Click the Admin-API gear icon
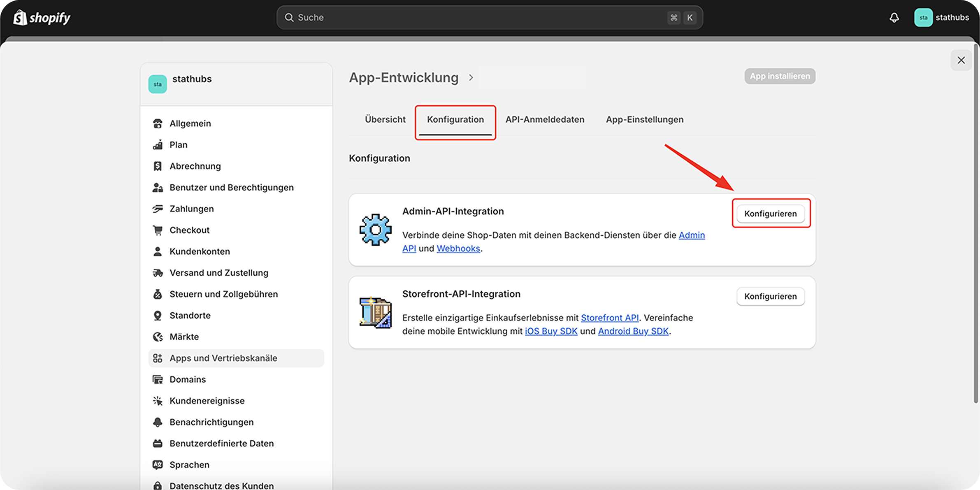This screenshot has height=490, width=980. tap(375, 230)
